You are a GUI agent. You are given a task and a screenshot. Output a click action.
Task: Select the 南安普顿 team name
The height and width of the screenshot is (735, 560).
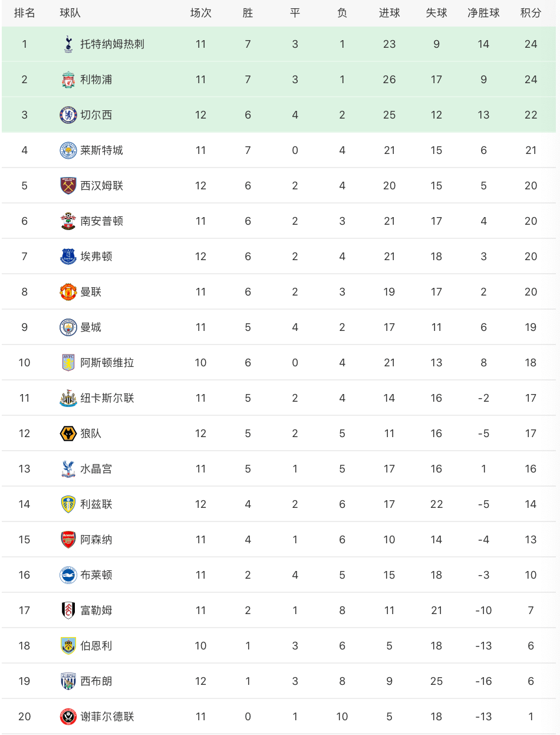(102, 221)
